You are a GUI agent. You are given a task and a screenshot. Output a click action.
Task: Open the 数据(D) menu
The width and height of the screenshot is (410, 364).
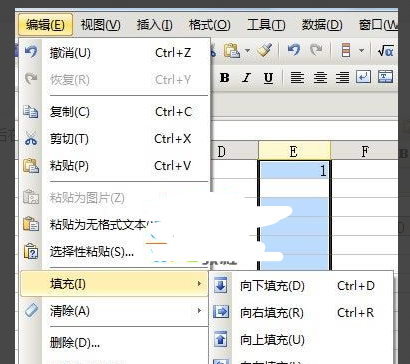pos(322,25)
